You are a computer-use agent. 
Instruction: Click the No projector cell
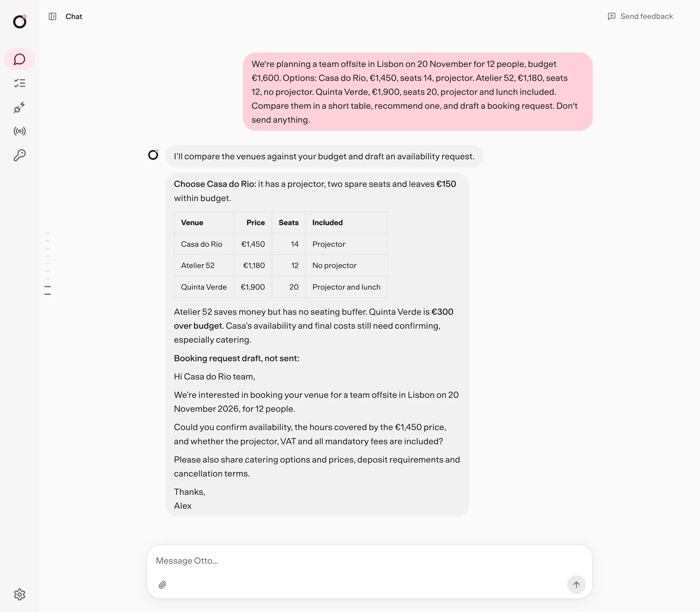tap(346, 265)
